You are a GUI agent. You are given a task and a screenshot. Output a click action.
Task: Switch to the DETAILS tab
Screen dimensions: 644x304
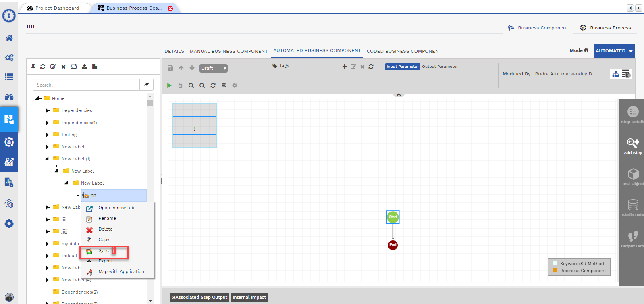click(x=174, y=51)
